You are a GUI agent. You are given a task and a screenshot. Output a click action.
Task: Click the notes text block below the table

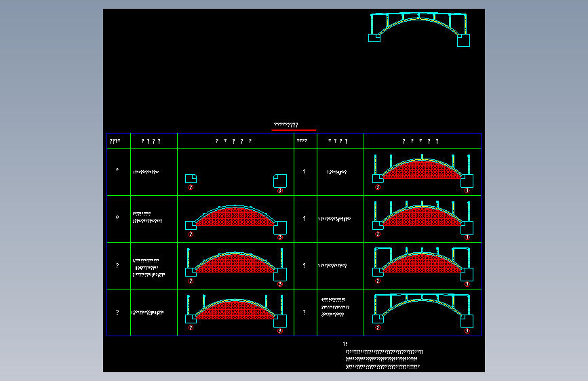click(x=383, y=355)
